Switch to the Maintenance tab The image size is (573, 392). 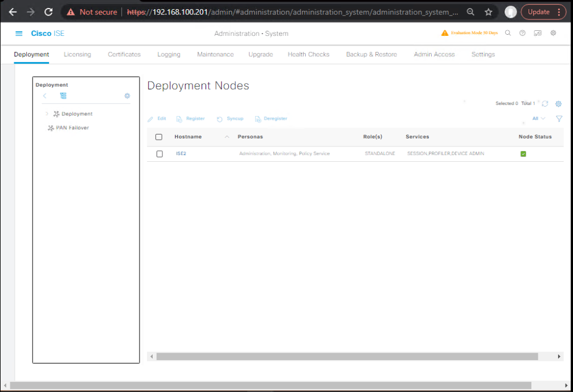tap(215, 54)
